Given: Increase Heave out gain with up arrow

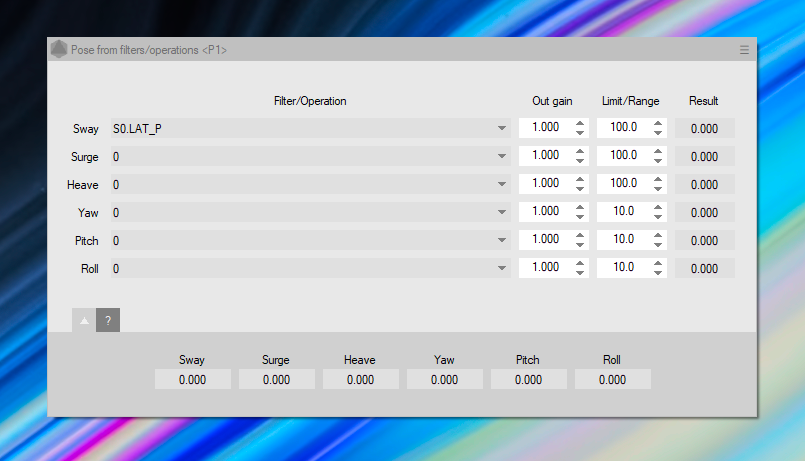Looking at the screenshot, I should (580, 179).
